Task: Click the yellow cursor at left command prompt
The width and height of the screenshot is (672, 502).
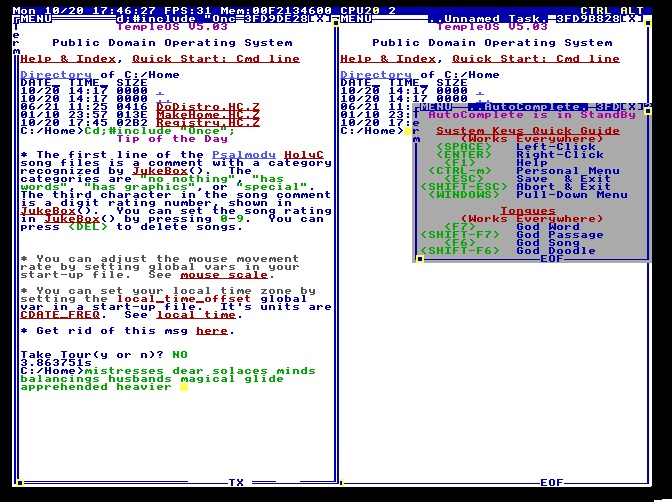Action: pyautogui.click(x=184, y=387)
